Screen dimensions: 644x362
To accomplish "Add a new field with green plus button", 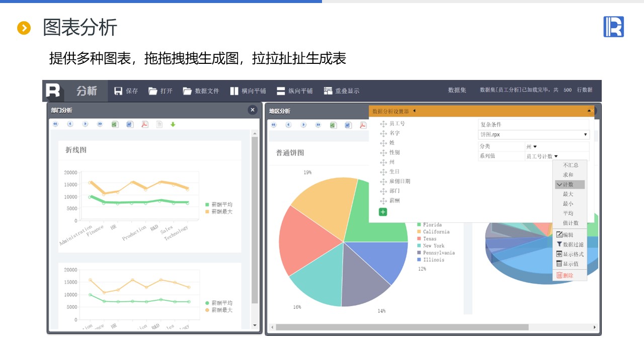I will click(x=383, y=212).
